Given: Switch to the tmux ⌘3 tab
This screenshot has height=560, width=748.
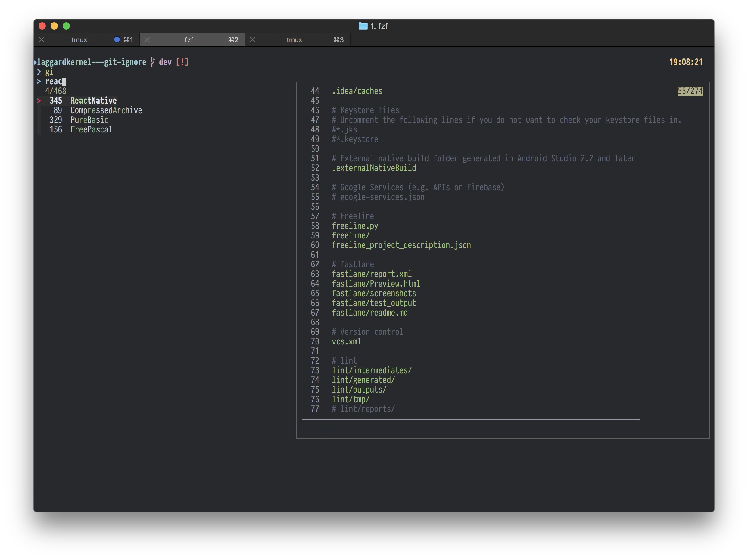Looking at the screenshot, I should pos(294,39).
